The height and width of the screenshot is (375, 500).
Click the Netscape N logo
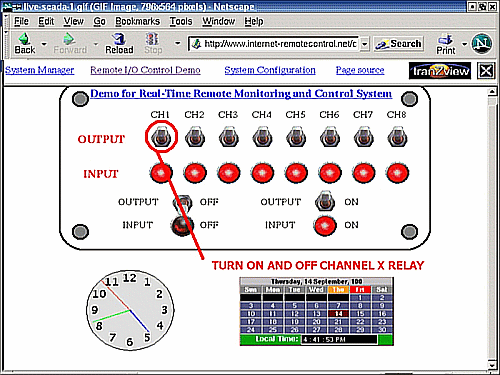click(x=482, y=44)
